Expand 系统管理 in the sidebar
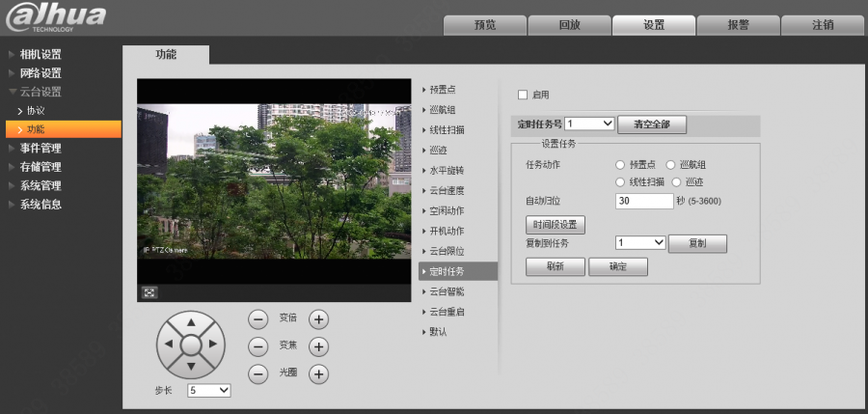The height and width of the screenshot is (414, 868). point(41,185)
